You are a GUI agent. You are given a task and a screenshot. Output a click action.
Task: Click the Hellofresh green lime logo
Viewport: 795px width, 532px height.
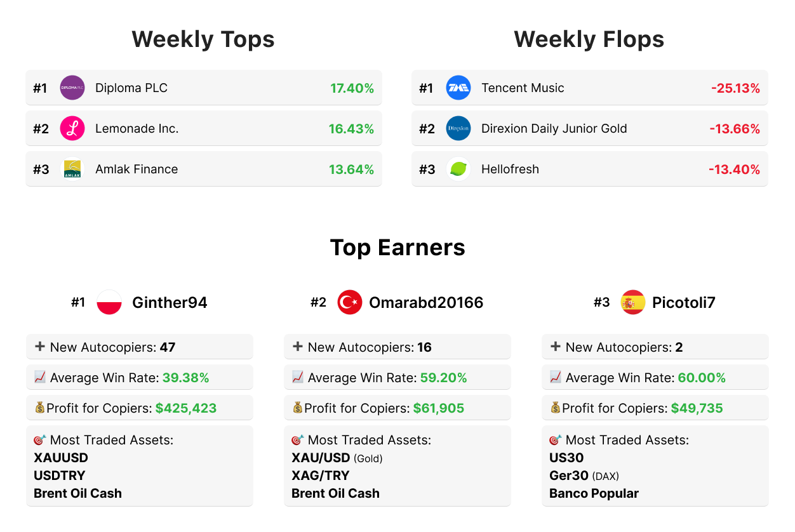coord(458,169)
